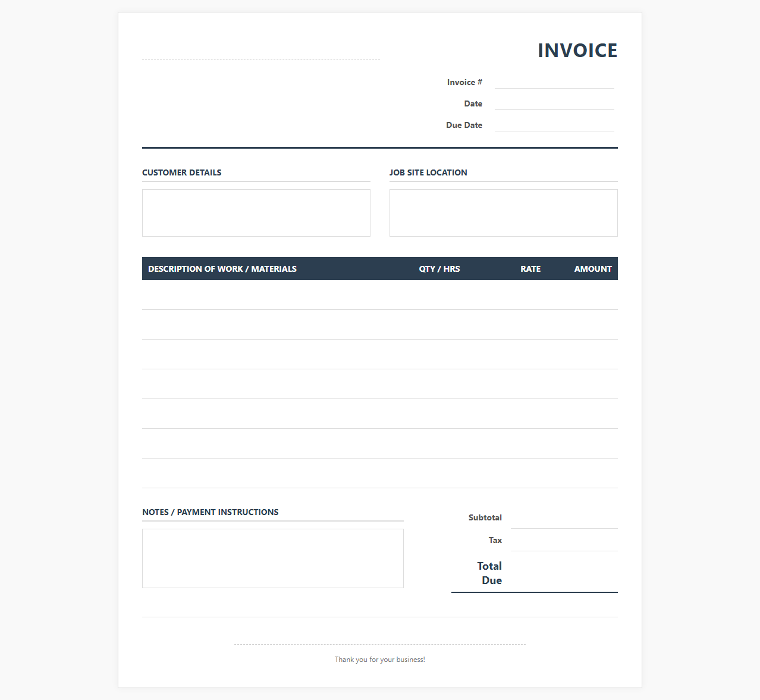The width and height of the screenshot is (760, 700).
Task: Select the 'QTY / HRS' column header
Action: pos(439,269)
